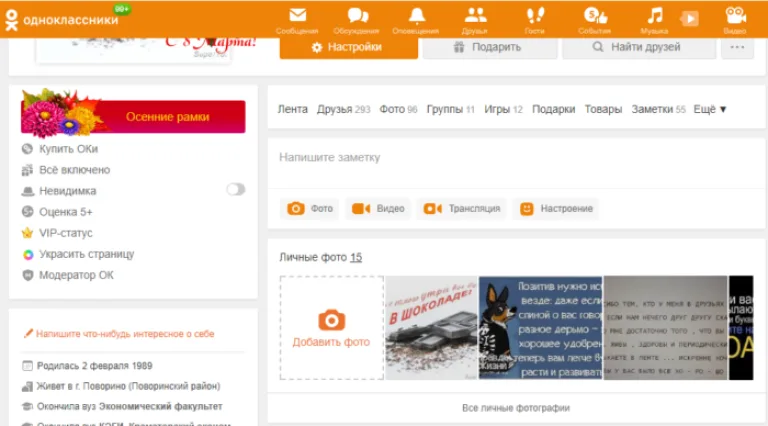Click the Осенние рамки banner
This screenshot has height=426, width=768.
click(x=133, y=117)
